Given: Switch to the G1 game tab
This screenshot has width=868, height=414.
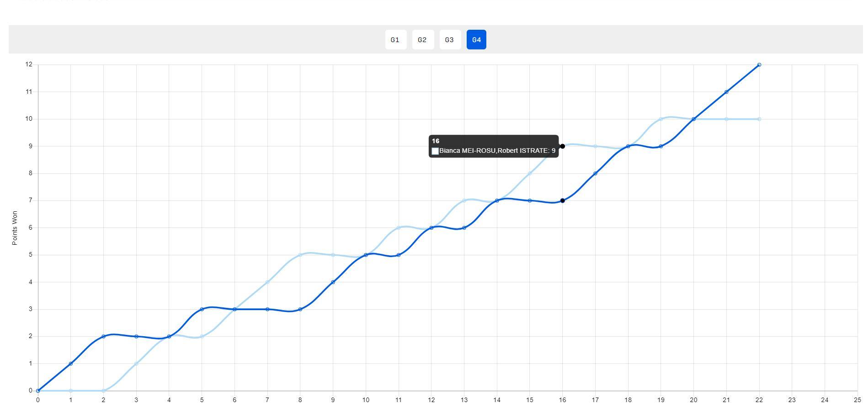Looking at the screenshot, I should [x=395, y=40].
